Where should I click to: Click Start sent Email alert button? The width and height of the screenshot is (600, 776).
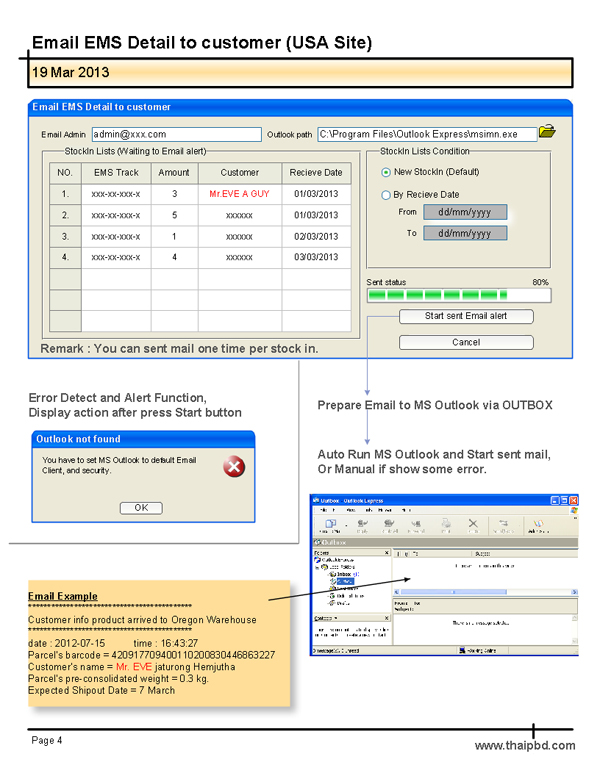coord(466,316)
